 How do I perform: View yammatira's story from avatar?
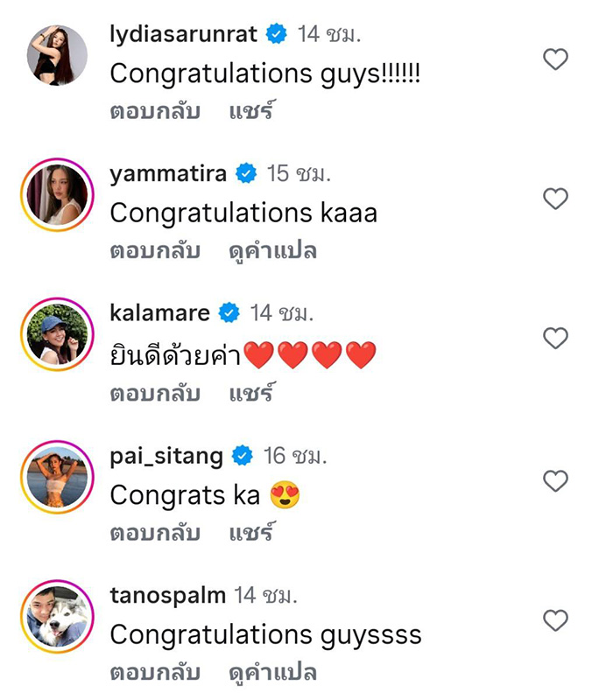tap(57, 194)
